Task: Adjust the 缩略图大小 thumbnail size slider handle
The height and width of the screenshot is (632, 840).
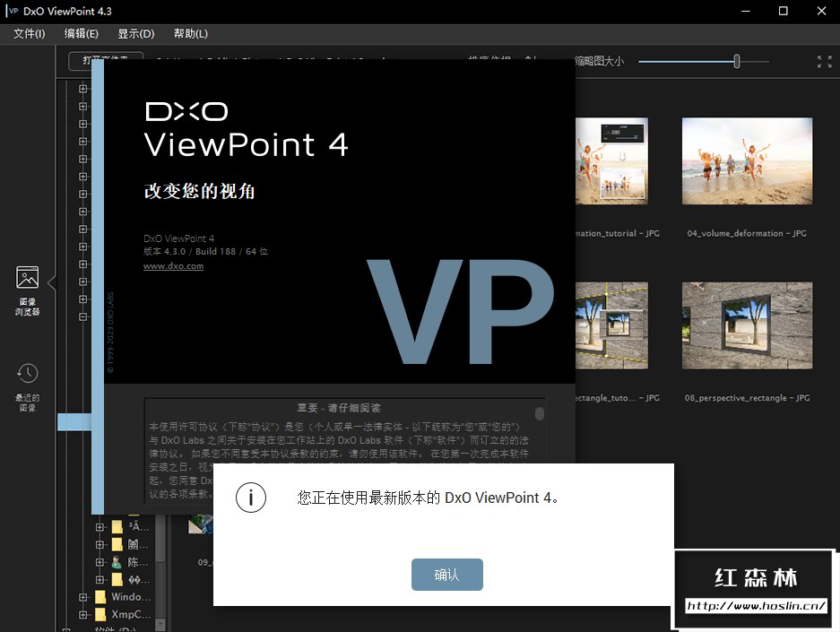Action: click(737, 62)
